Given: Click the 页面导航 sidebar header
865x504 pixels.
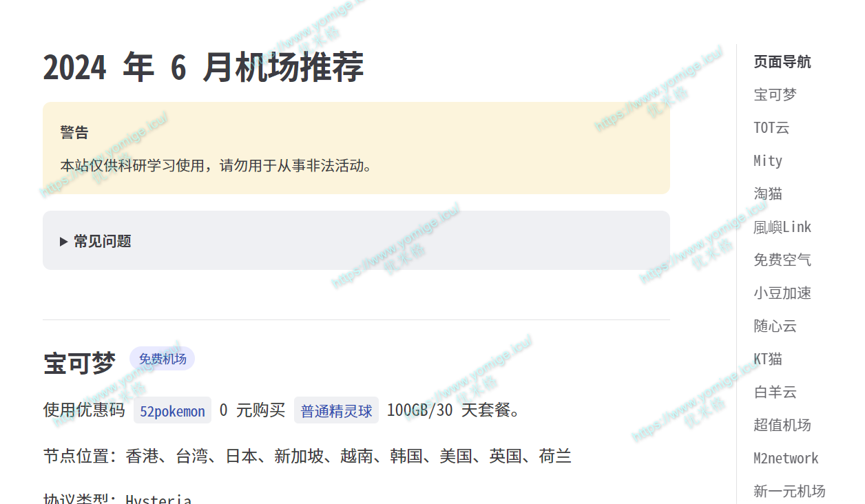Looking at the screenshot, I should 782,62.
